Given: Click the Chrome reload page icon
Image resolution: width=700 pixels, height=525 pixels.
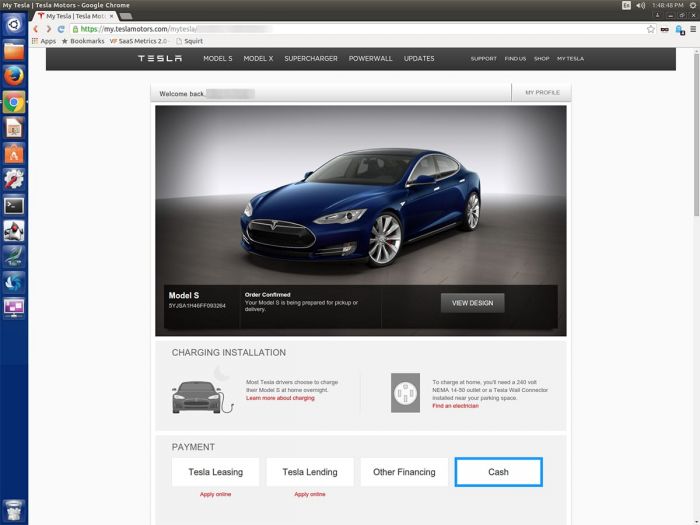Looking at the screenshot, I should (x=62, y=29).
